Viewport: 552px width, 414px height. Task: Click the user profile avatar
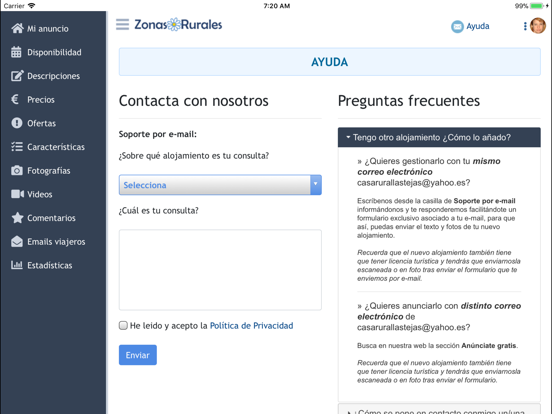[x=538, y=26]
